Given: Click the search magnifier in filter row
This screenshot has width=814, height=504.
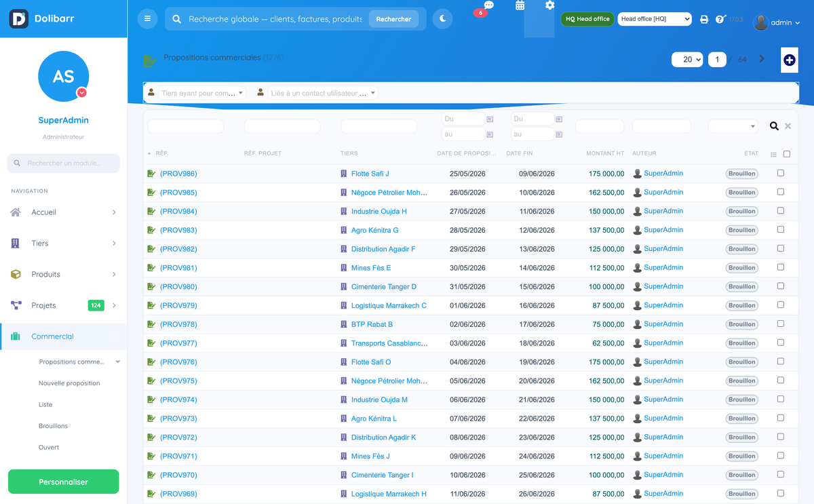Looking at the screenshot, I should pyautogui.click(x=774, y=126).
